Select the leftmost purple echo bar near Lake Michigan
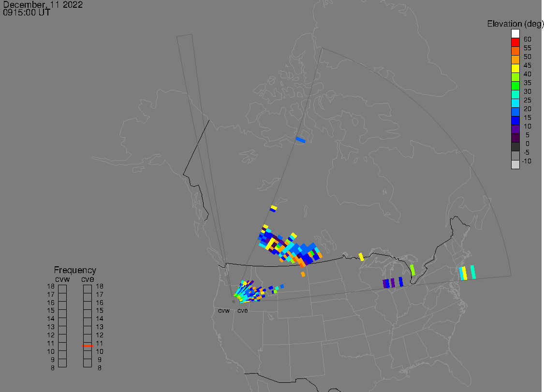544x392 pixels. 385,284
